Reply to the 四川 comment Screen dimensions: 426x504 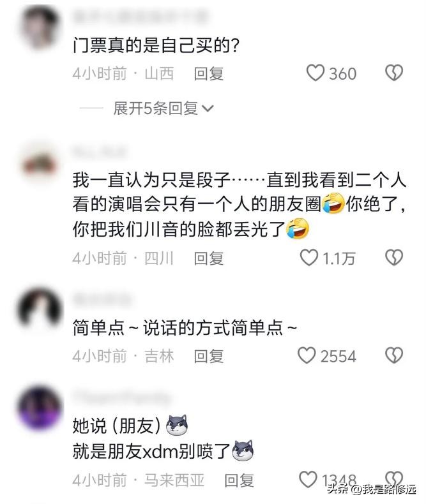pos(208,258)
